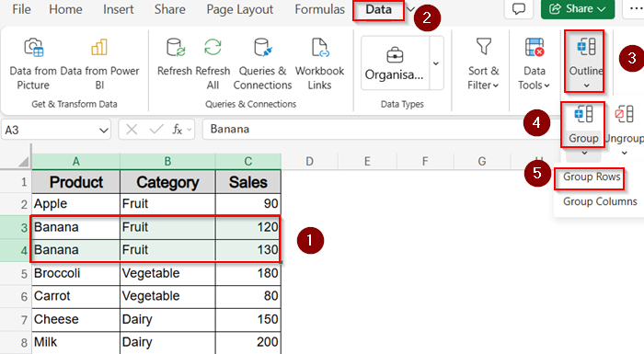Click the formula bar cancel X icon
Viewport: 644px width, 354px height.
click(132, 130)
